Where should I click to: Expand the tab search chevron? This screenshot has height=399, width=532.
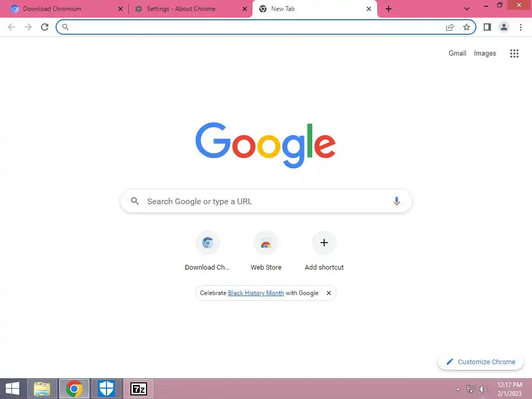(x=467, y=9)
